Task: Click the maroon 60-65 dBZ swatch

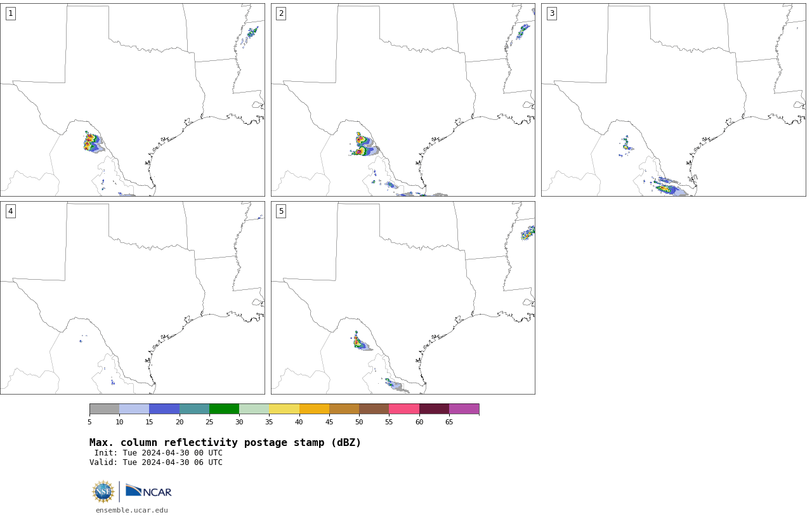Action: click(434, 409)
